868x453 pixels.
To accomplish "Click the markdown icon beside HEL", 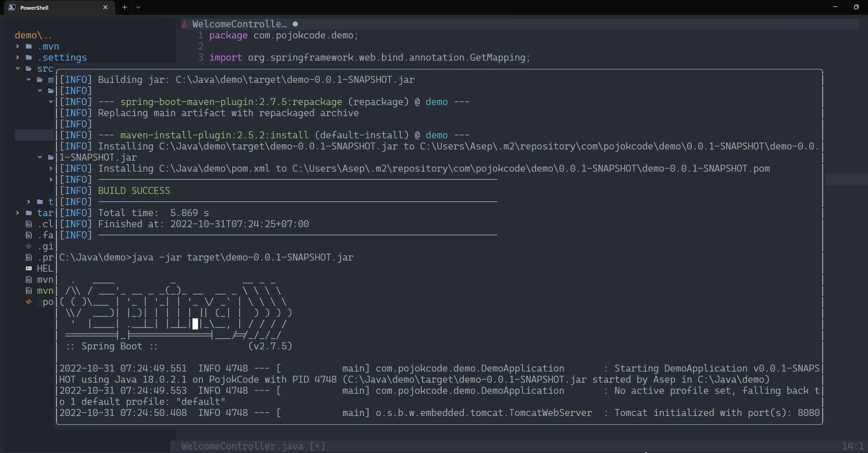I will pyautogui.click(x=29, y=268).
